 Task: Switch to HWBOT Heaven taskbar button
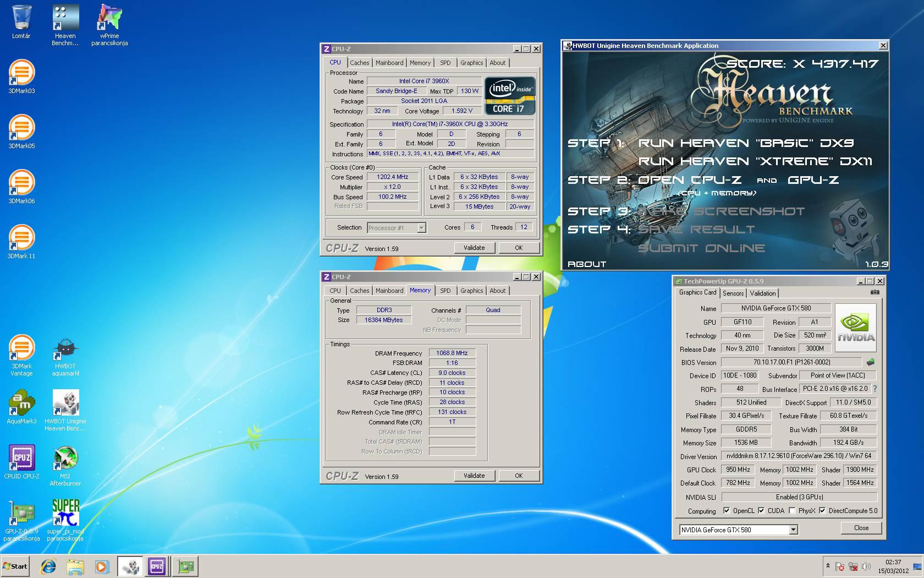[x=131, y=566]
